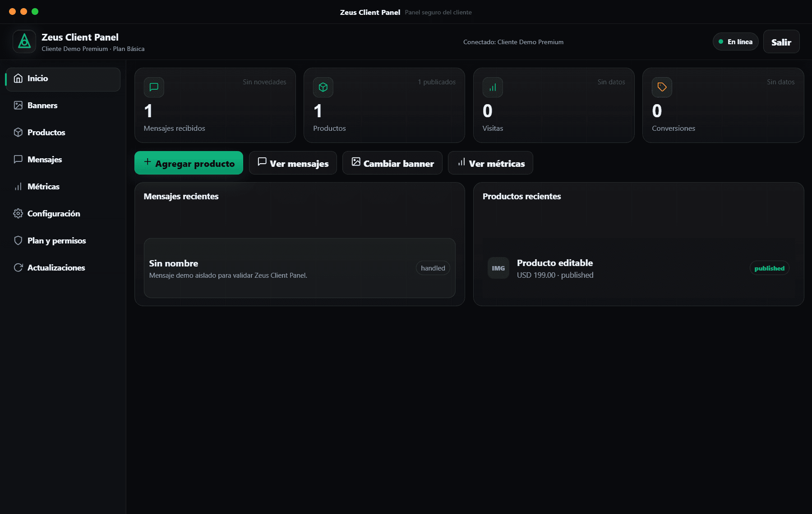Click the chart icon in Visitas card
The width and height of the screenshot is (812, 514).
(x=493, y=87)
